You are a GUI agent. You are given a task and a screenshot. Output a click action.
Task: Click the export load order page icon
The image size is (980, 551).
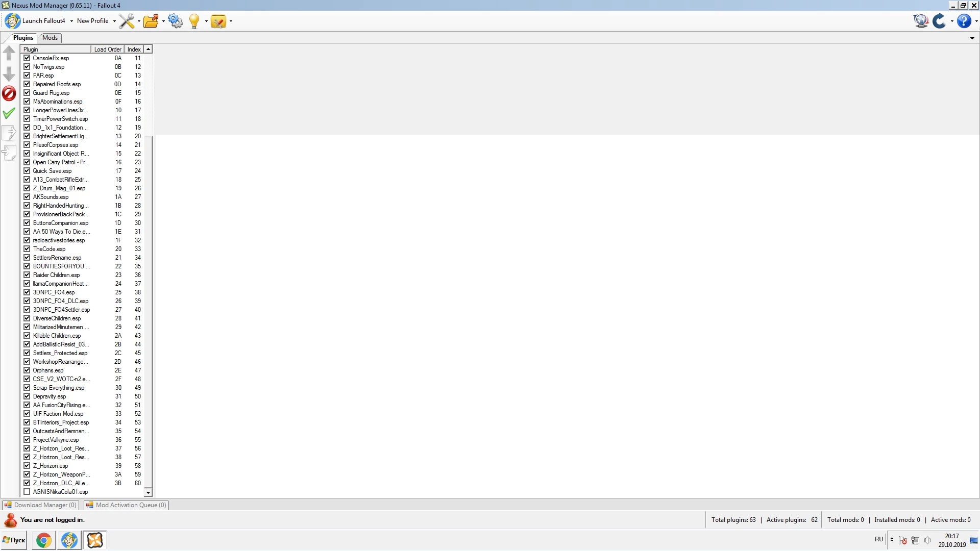(x=9, y=133)
